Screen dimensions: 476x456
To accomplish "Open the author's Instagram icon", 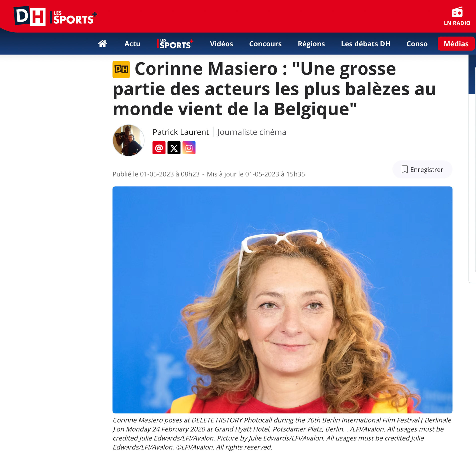I will [189, 148].
